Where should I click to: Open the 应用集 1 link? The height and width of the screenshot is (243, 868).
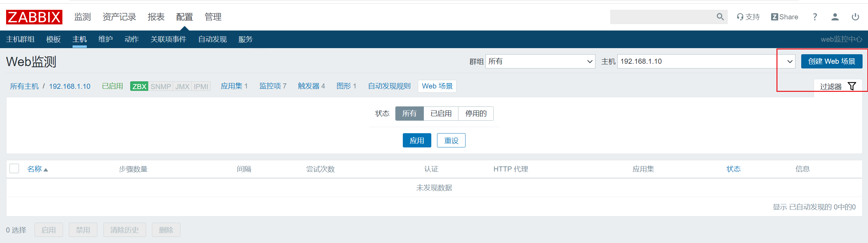coord(234,86)
